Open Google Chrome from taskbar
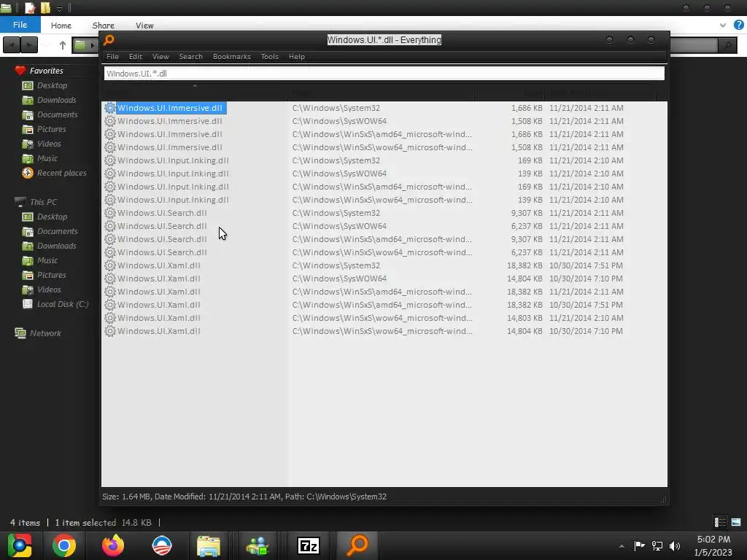 [64, 545]
